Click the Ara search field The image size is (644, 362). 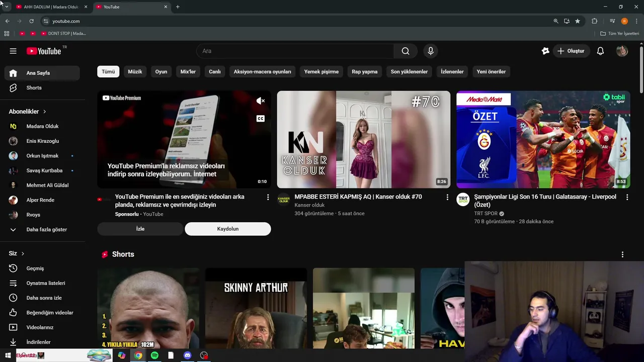(295, 51)
